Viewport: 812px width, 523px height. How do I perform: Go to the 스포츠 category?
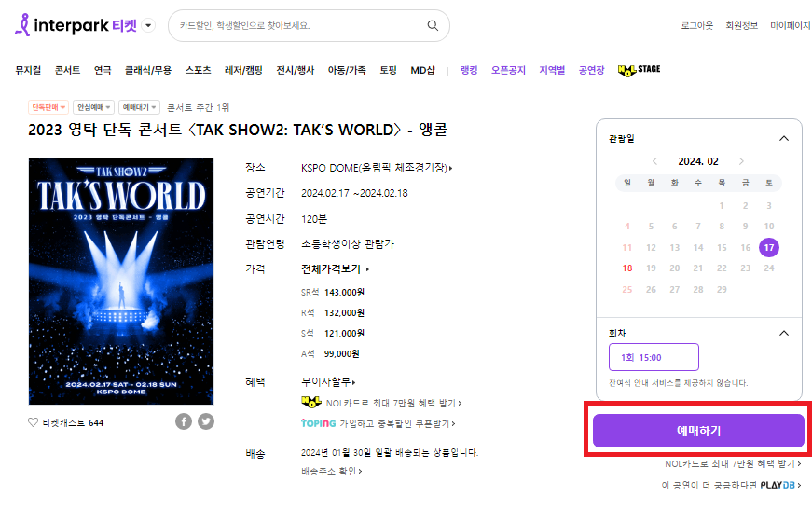(x=199, y=70)
